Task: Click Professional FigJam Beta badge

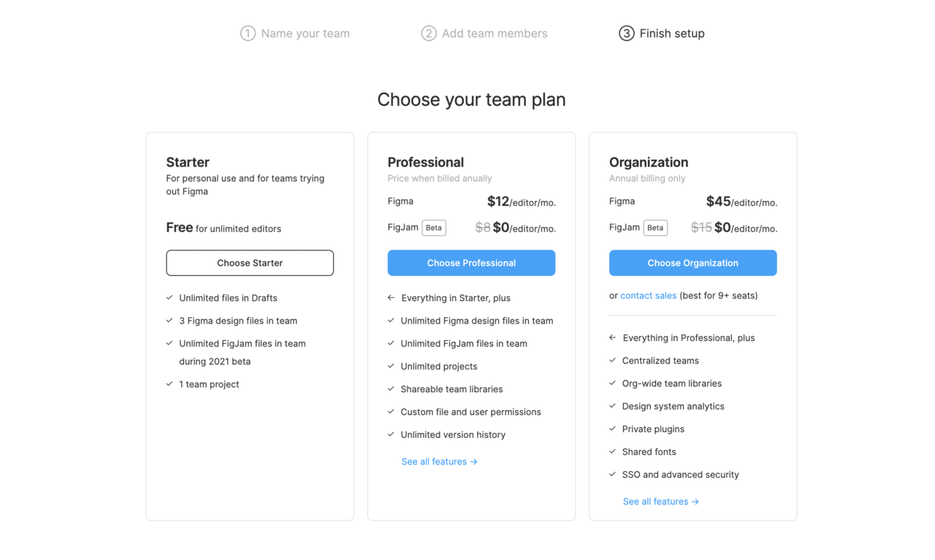Action: click(x=434, y=228)
